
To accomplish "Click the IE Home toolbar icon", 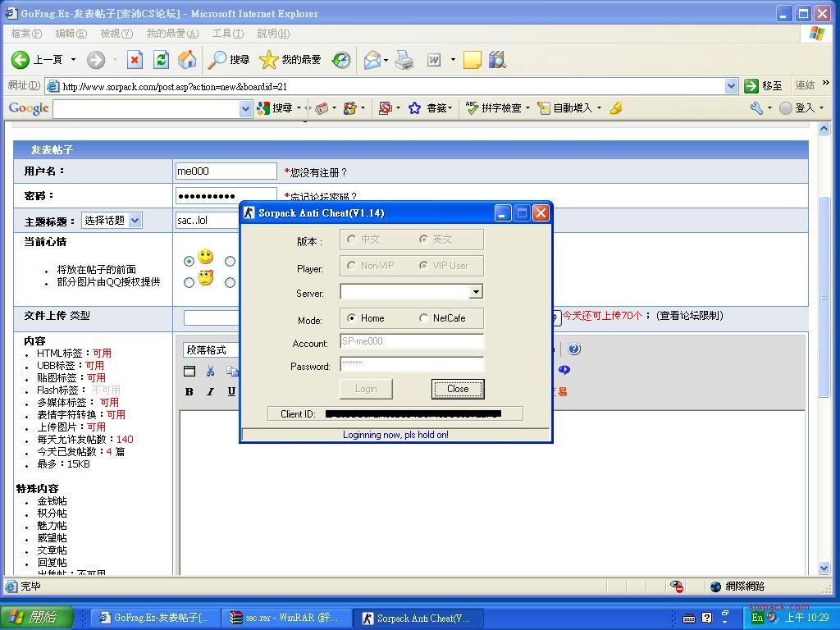I will (x=187, y=60).
